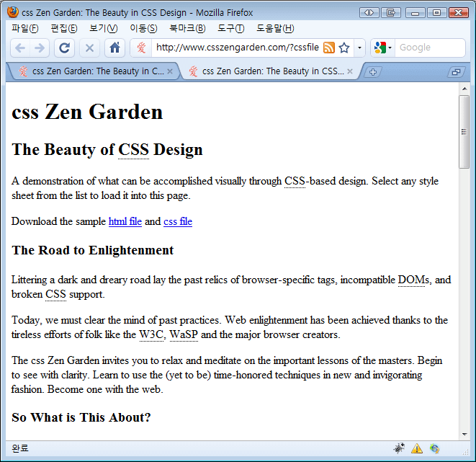Image resolution: width=476 pixels, height=462 pixels.
Task: Bookmark this page with the star
Action: (x=344, y=48)
